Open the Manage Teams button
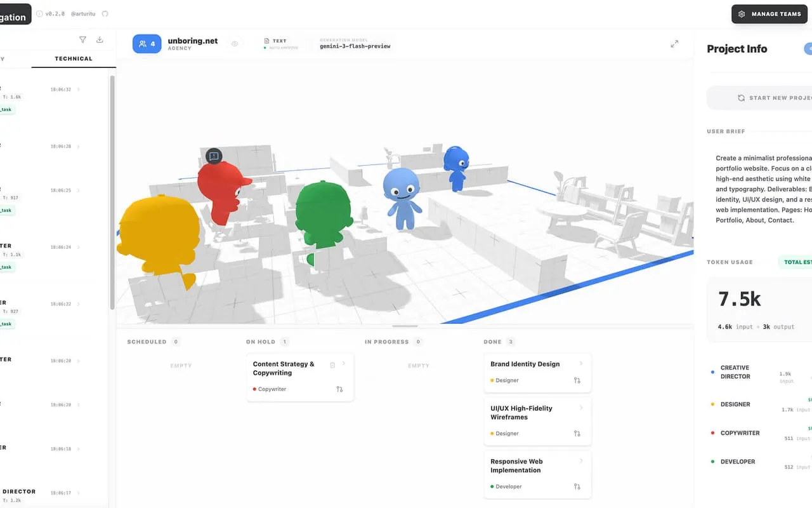Image resolution: width=812 pixels, height=508 pixels. click(x=769, y=14)
